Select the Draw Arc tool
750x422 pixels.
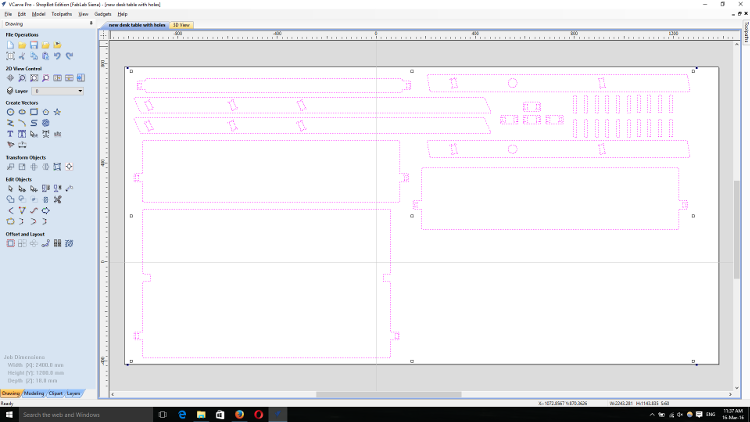point(22,123)
